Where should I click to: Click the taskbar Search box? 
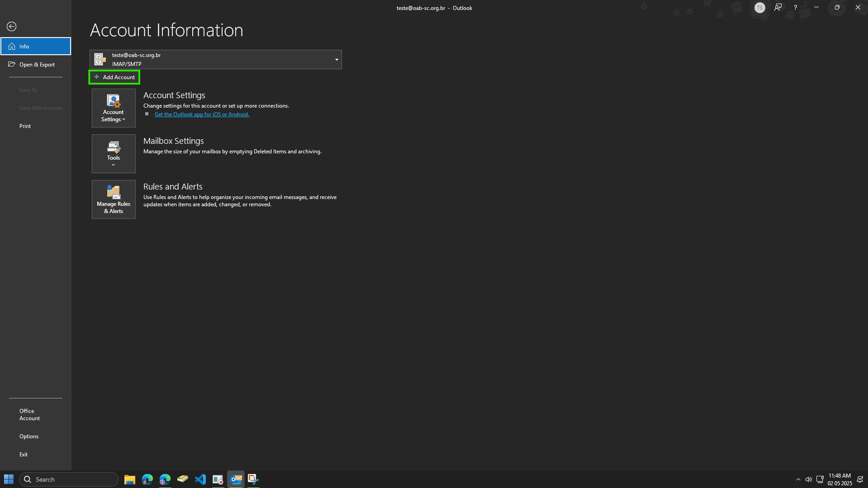click(x=69, y=479)
